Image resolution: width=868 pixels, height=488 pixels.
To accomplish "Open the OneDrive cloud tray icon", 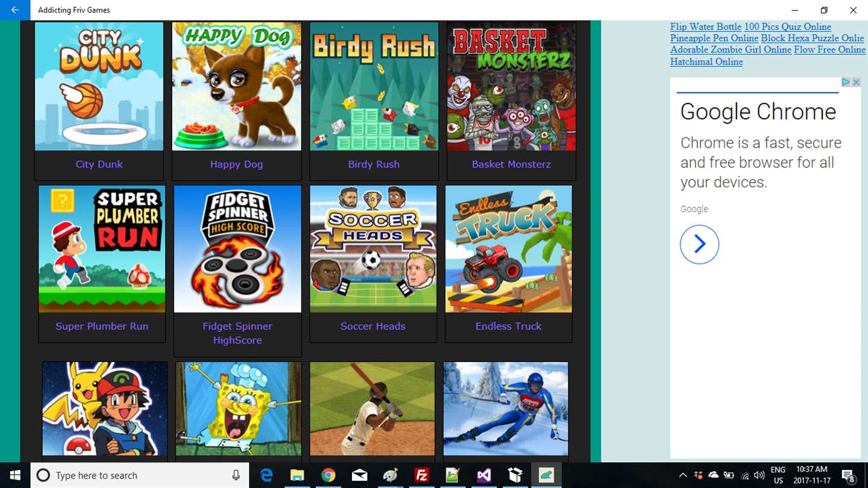I will point(714,475).
